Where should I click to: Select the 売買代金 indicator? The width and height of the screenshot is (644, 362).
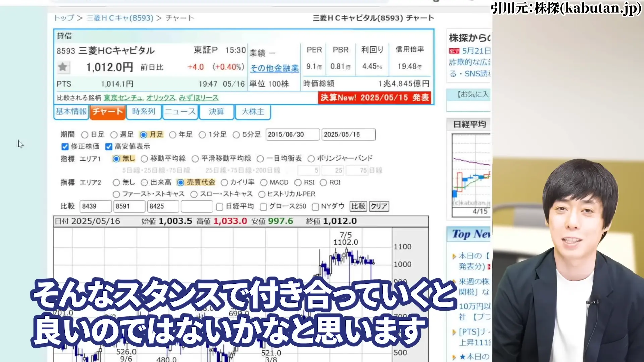point(180,183)
